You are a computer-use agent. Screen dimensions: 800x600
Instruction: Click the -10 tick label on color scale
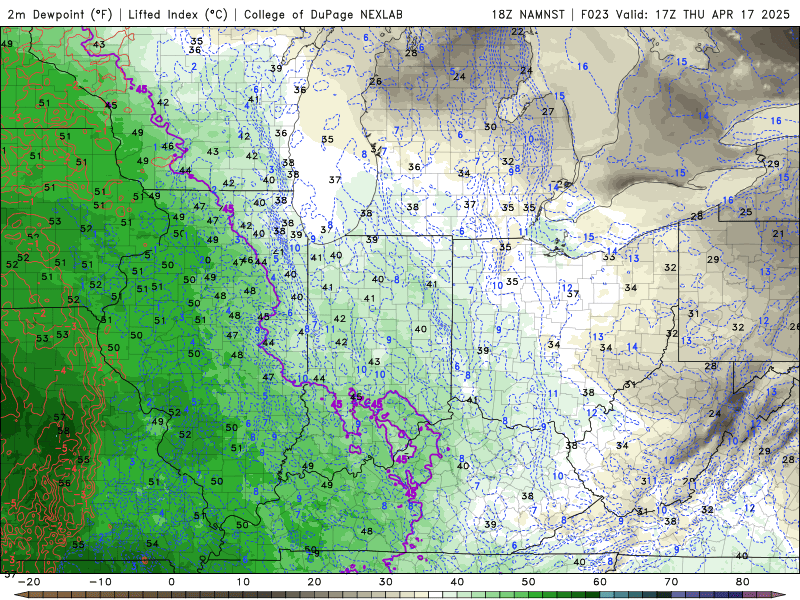coord(100,582)
